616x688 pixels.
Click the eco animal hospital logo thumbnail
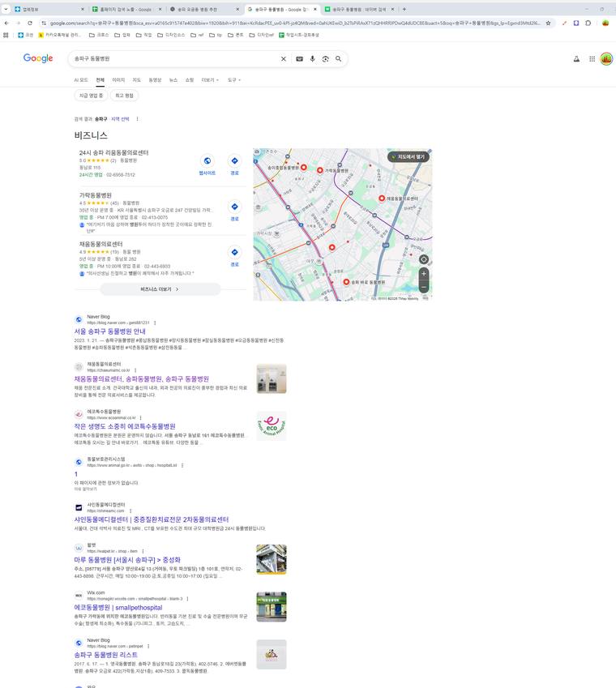pos(272,426)
